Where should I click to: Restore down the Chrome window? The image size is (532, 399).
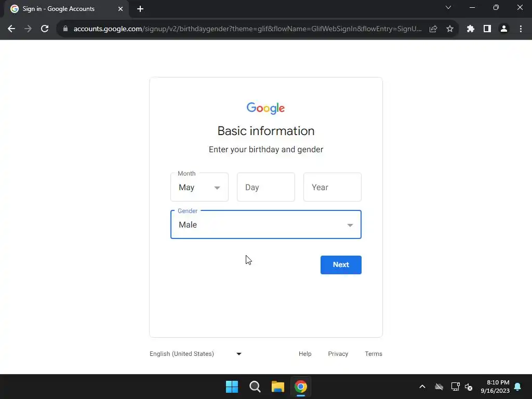496,7
